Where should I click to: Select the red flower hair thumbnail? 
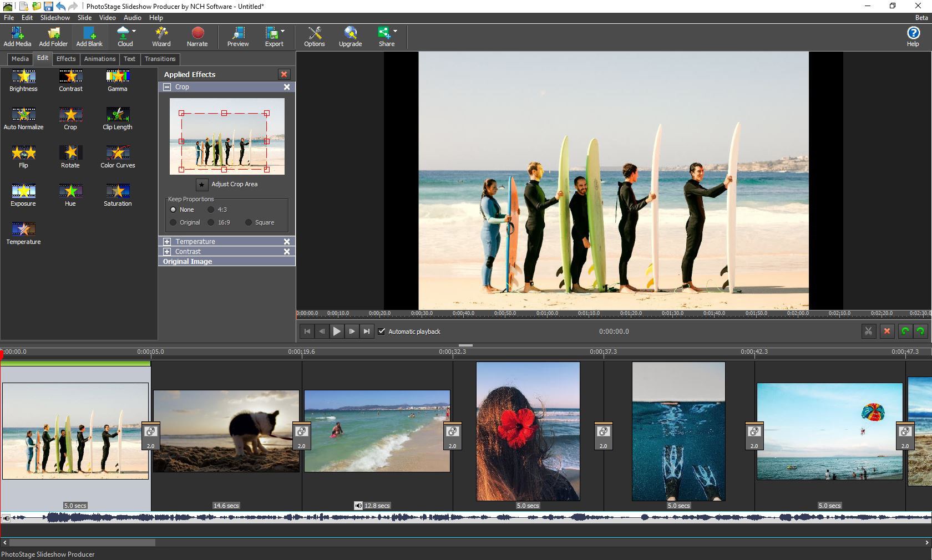528,431
